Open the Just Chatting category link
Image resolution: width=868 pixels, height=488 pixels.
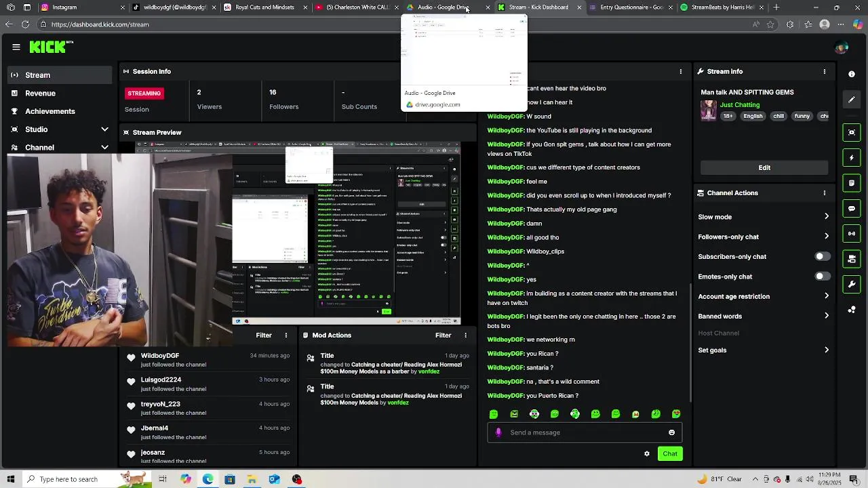coord(740,105)
